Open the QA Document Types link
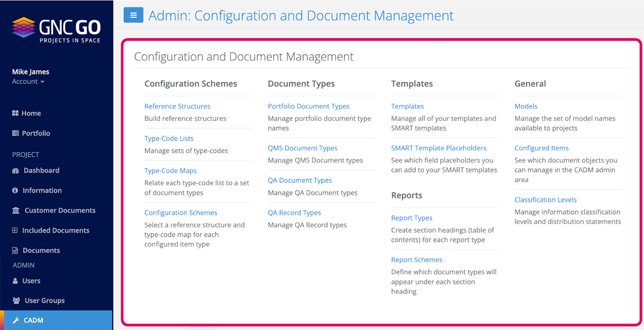This screenshot has height=330, width=644. (x=300, y=180)
